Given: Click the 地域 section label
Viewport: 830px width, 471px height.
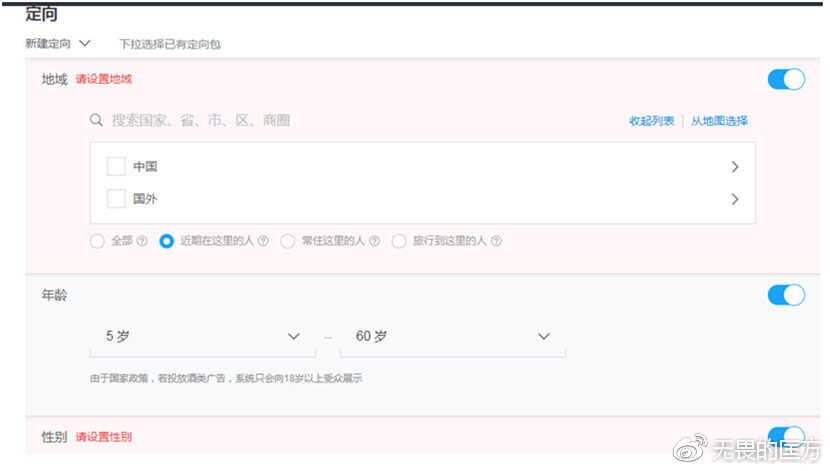Looking at the screenshot, I should point(55,79).
